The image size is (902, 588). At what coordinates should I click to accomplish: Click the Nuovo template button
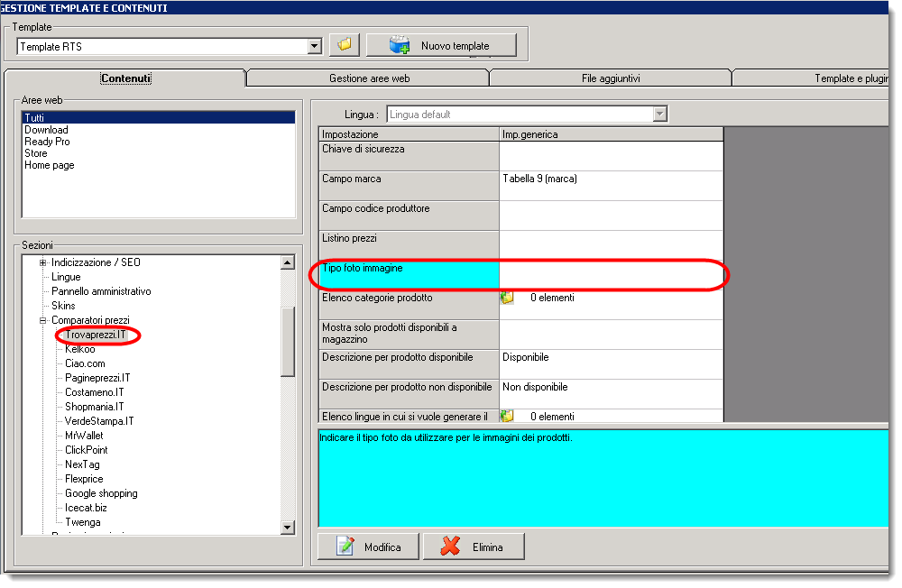441,45
